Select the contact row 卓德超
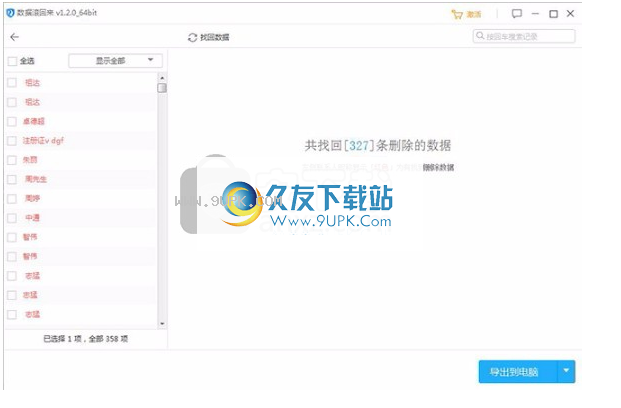Viewport: 621px width, 408px height. coord(81,121)
